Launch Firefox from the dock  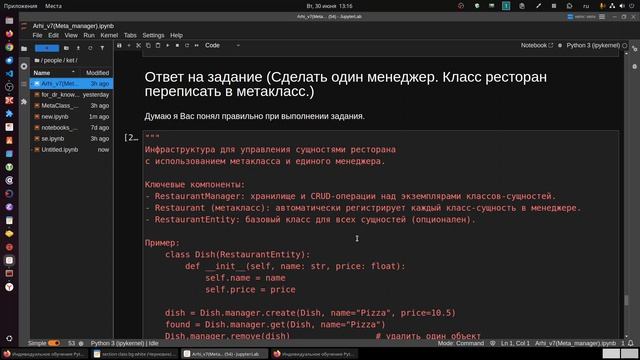click(x=9, y=34)
